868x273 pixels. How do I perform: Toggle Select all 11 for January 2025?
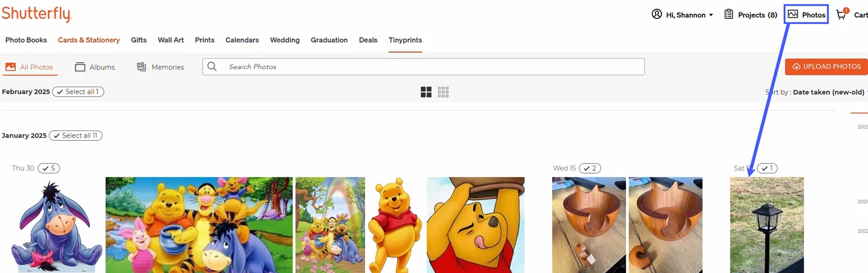click(75, 135)
